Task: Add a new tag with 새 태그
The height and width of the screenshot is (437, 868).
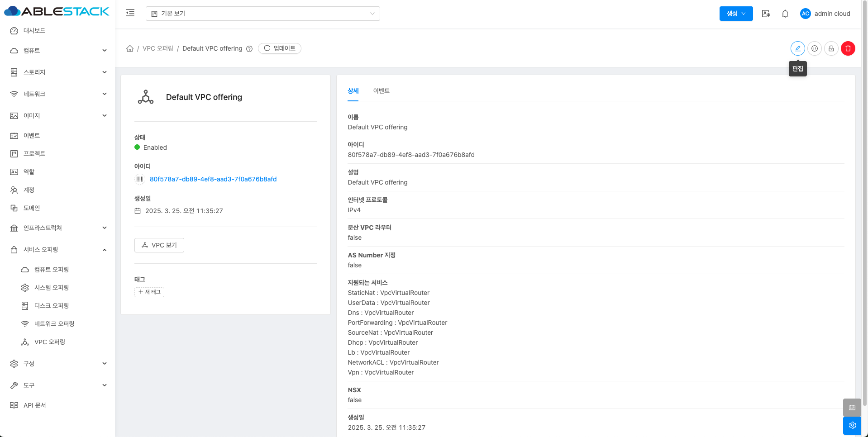Action: tap(149, 292)
